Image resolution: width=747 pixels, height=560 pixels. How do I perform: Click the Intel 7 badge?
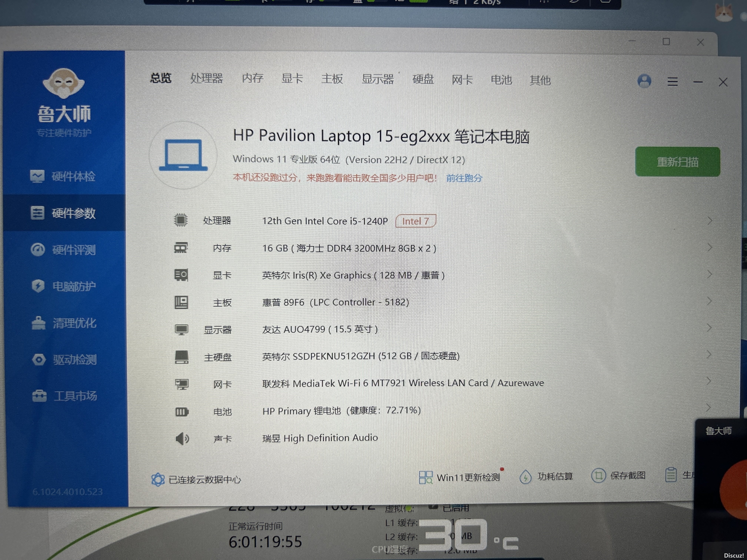click(x=416, y=221)
